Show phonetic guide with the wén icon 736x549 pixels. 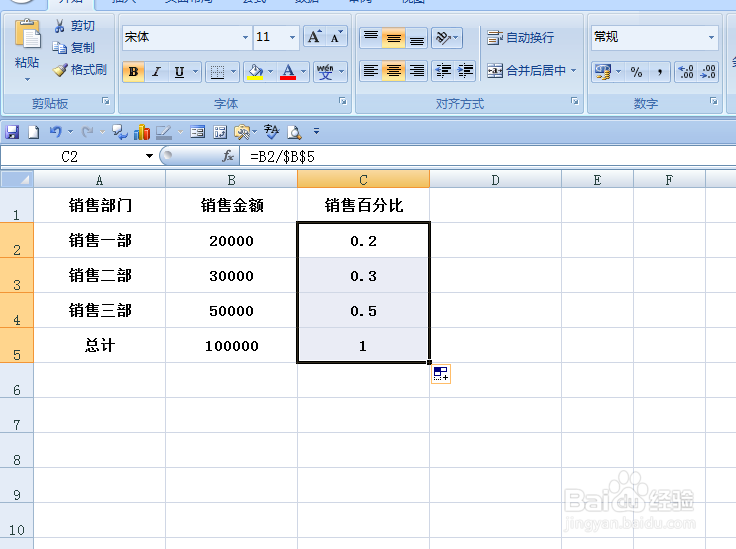tap(325, 72)
